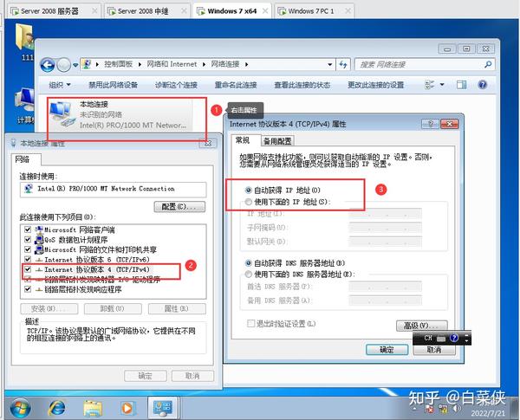Toggle Internet 协议版本 6 (TCP/IPv6) checkbox
The image size is (520, 420).
coord(28,259)
